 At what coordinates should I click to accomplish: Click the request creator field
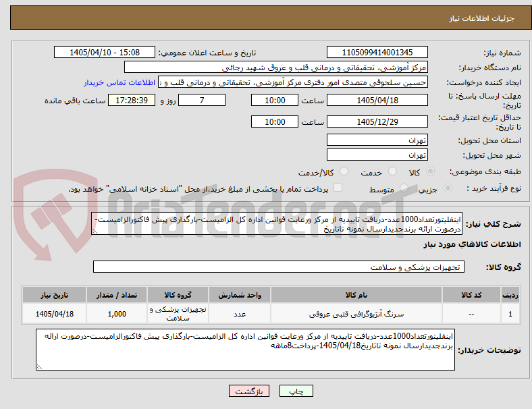(x=293, y=82)
